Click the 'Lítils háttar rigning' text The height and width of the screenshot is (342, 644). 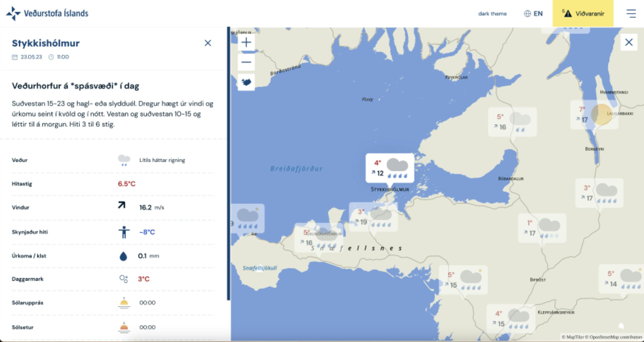click(x=162, y=160)
